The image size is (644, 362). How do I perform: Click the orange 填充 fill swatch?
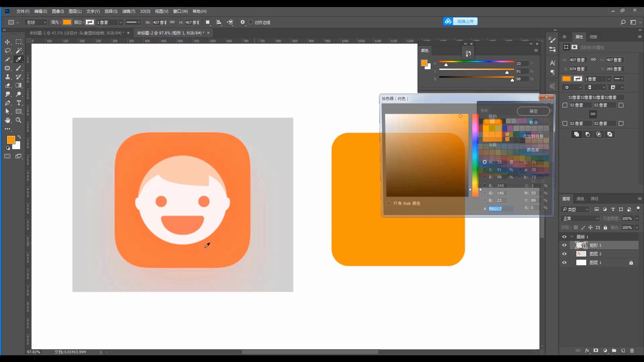point(67,22)
